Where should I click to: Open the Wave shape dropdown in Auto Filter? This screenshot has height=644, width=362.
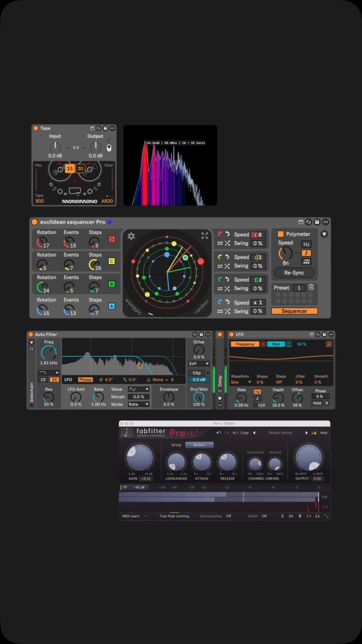138,389
